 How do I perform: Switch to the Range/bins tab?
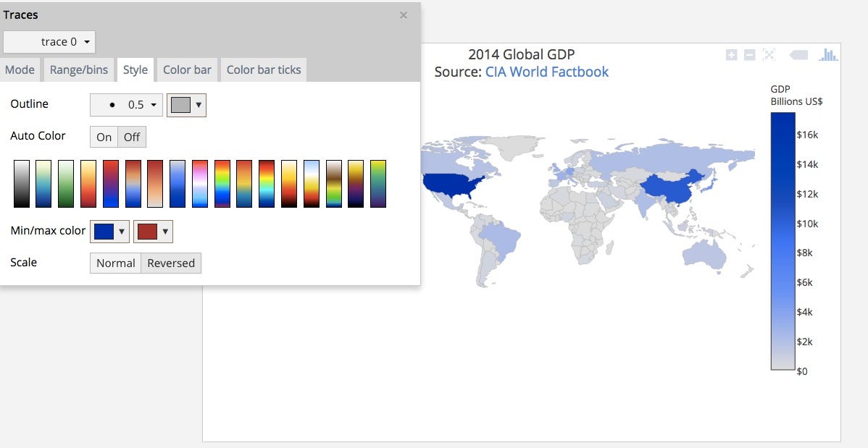[x=78, y=70]
